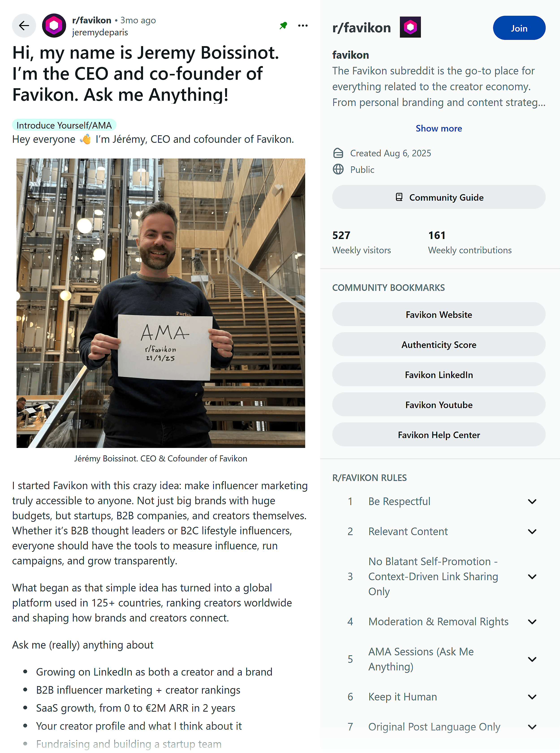Click the r/favikon community name link
Screen dimensions: 560x753
click(x=92, y=20)
